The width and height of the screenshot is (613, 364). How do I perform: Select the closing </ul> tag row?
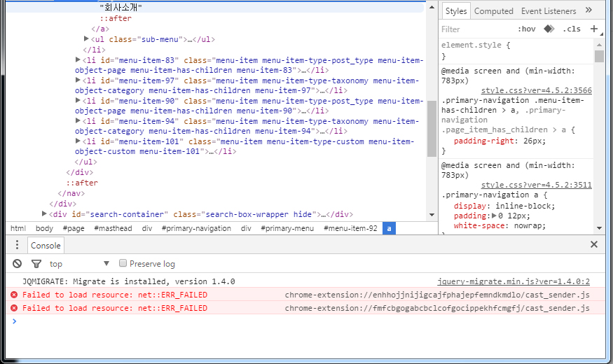85,162
